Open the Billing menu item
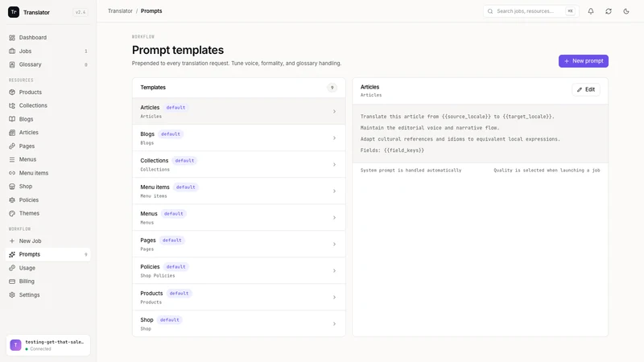The height and width of the screenshot is (362, 644). pyautogui.click(x=48, y=281)
